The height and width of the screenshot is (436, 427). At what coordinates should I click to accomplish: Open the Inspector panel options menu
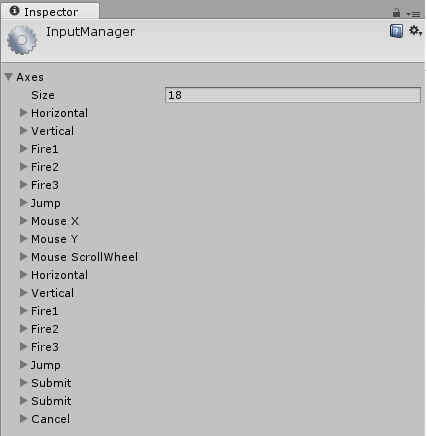coord(413,14)
